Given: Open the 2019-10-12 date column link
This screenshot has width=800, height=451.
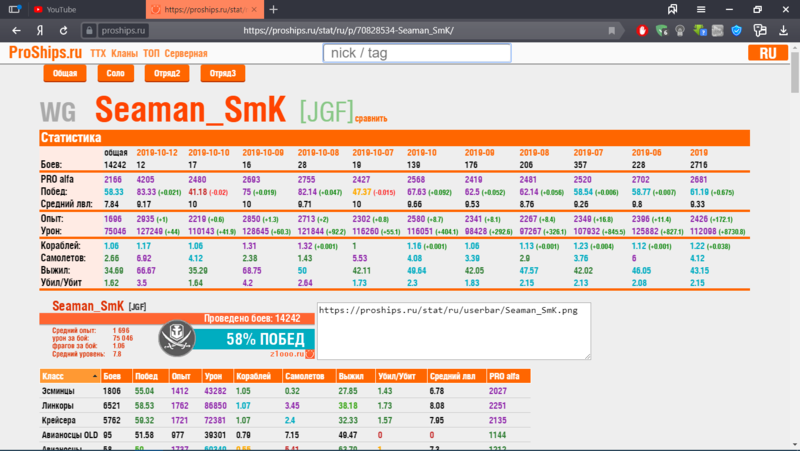Looking at the screenshot, I should pyautogui.click(x=157, y=153).
